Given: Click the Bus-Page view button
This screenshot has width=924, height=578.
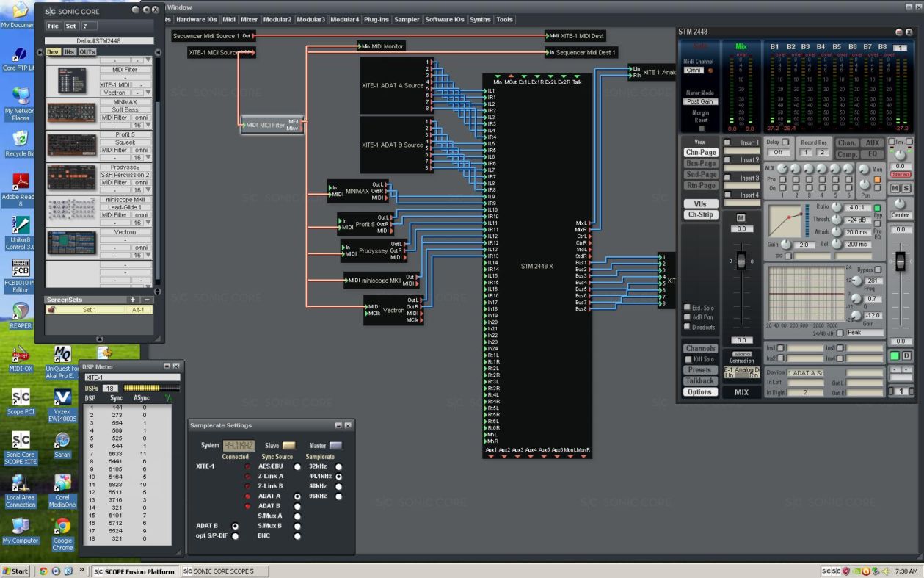Looking at the screenshot, I should [x=700, y=164].
